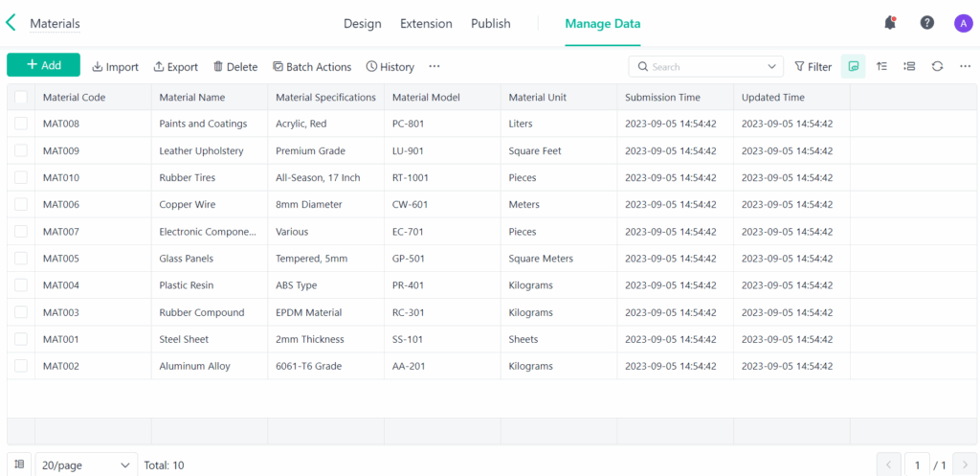Click the row display settings icon
The width and height of the screenshot is (980, 476).
tap(909, 66)
